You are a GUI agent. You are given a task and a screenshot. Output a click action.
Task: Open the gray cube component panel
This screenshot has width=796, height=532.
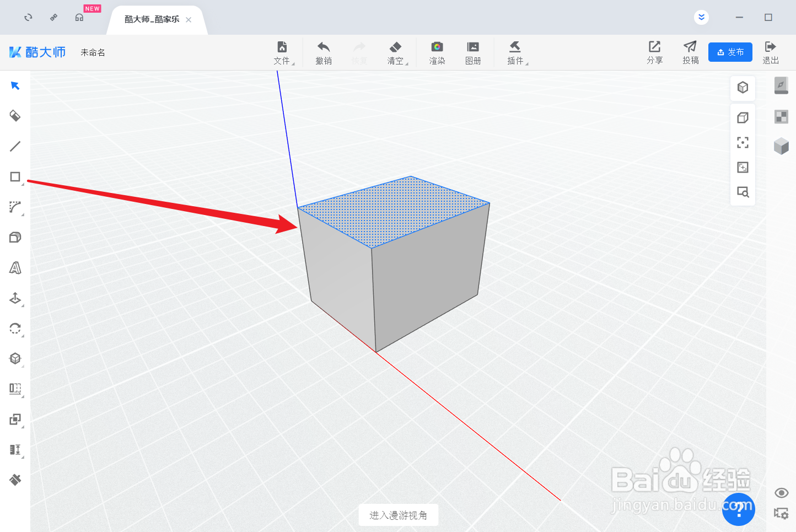pyautogui.click(x=781, y=146)
